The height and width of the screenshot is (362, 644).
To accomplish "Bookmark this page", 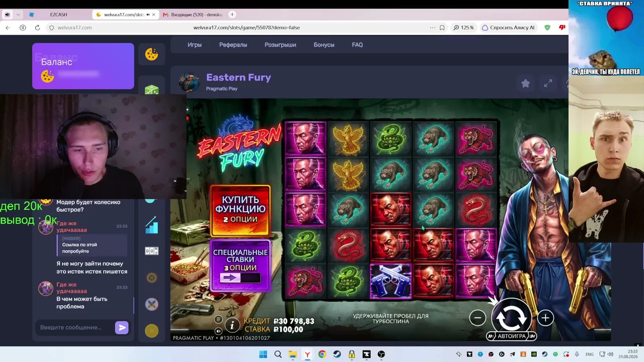I will pyautogui.click(x=442, y=28).
